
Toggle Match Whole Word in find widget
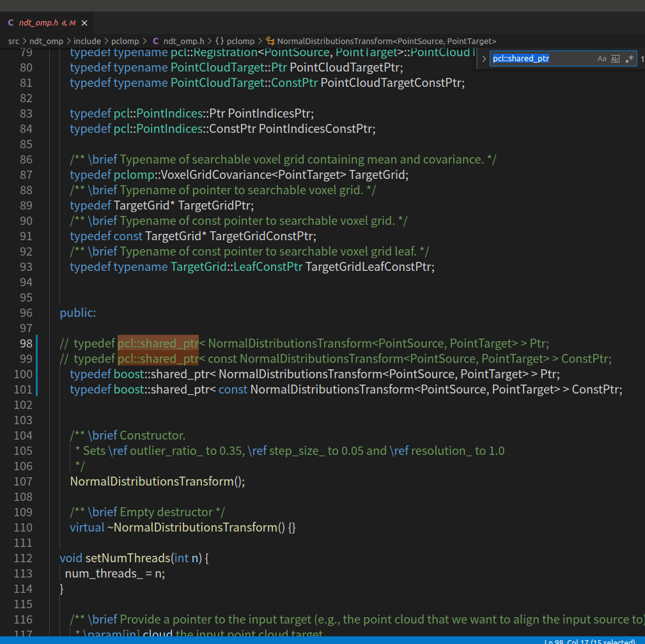[616, 59]
